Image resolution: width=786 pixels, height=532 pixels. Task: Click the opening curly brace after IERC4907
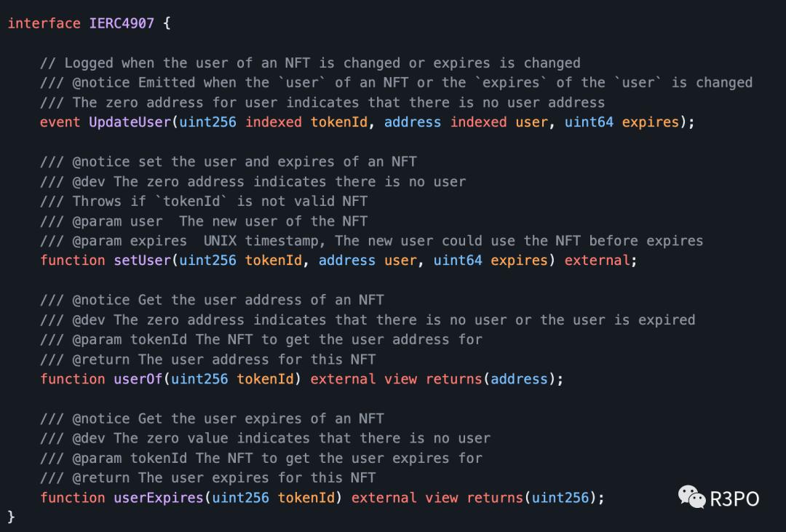(x=166, y=23)
